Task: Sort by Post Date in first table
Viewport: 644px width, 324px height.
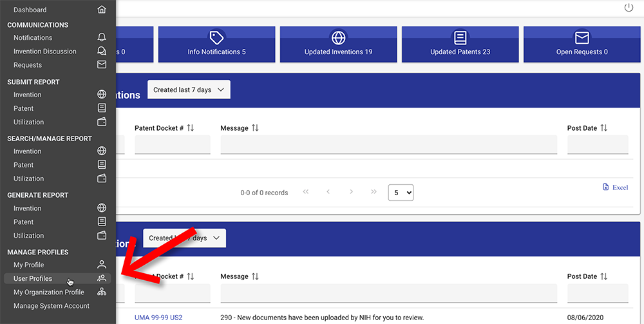Action: (x=603, y=128)
